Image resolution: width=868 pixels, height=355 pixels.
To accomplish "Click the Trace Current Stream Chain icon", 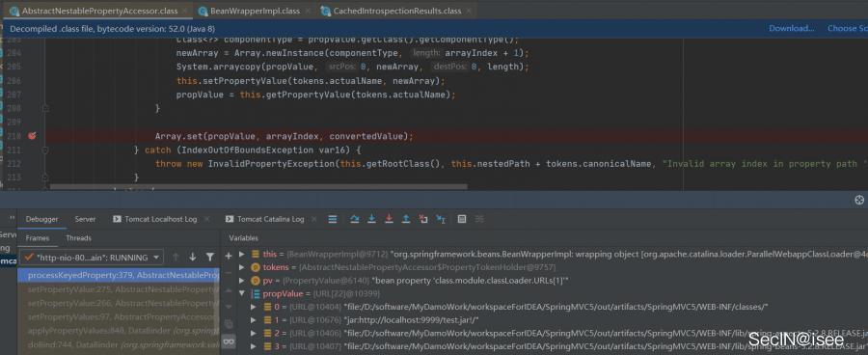I will pyautogui.click(x=478, y=219).
